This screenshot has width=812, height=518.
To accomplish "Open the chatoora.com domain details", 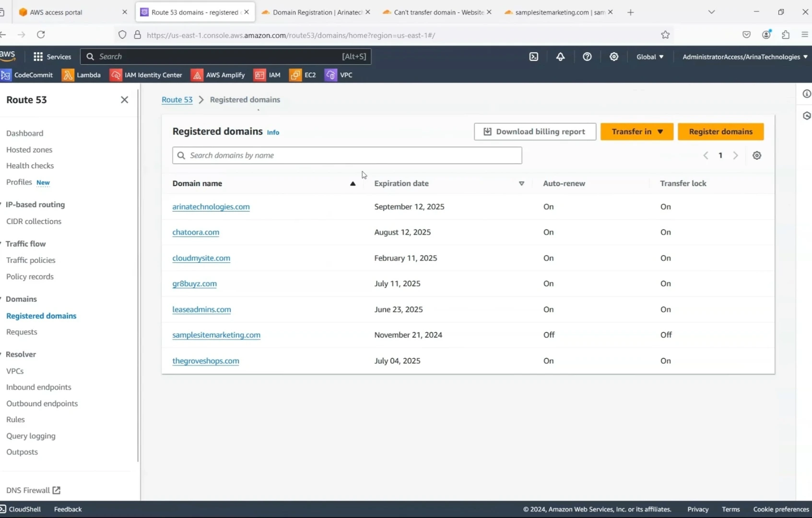I will pyautogui.click(x=196, y=232).
